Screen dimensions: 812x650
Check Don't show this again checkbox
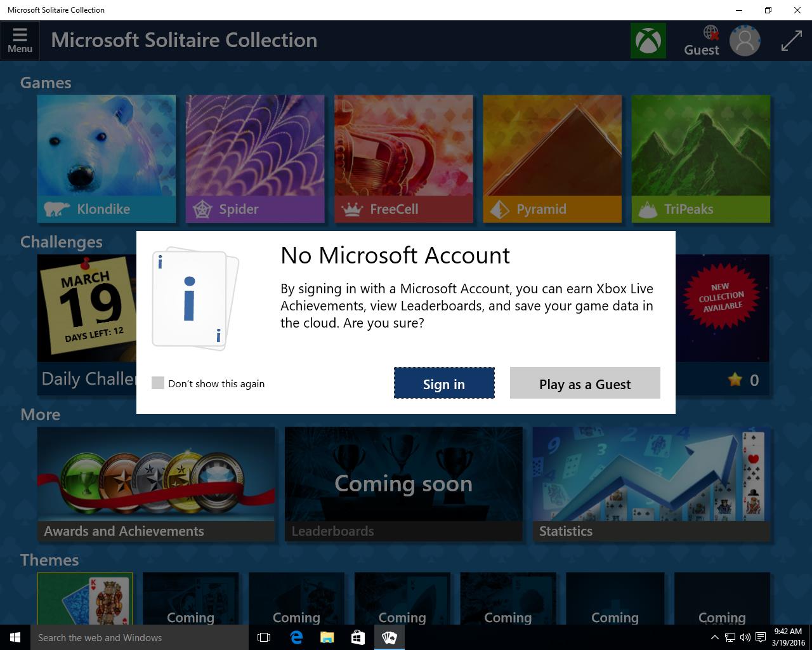click(x=158, y=383)
